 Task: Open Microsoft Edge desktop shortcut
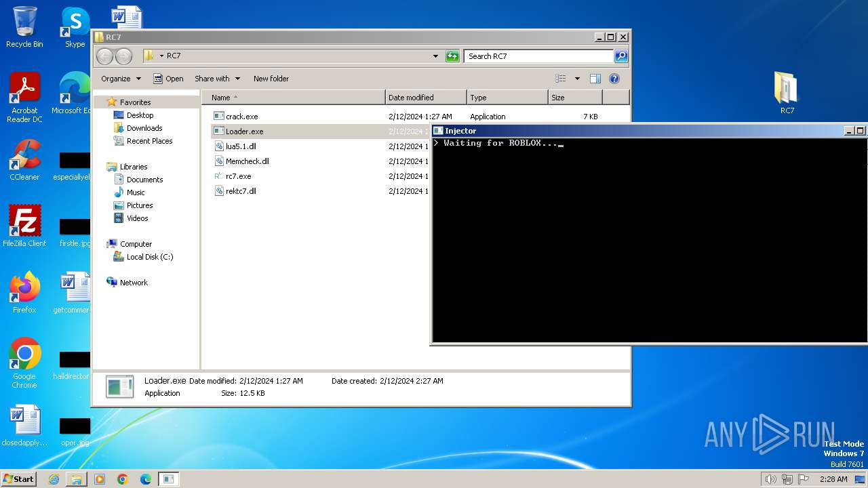click(73, 94)
